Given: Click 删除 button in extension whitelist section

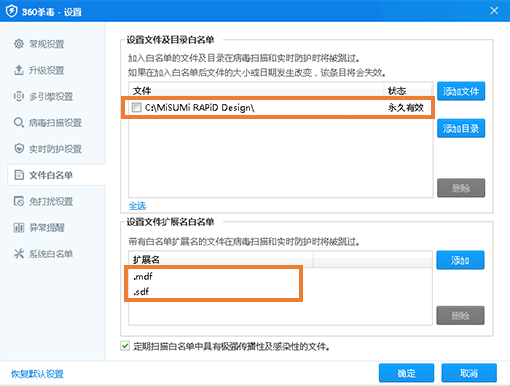Looking at the screenshot, I should pos(460,315).
